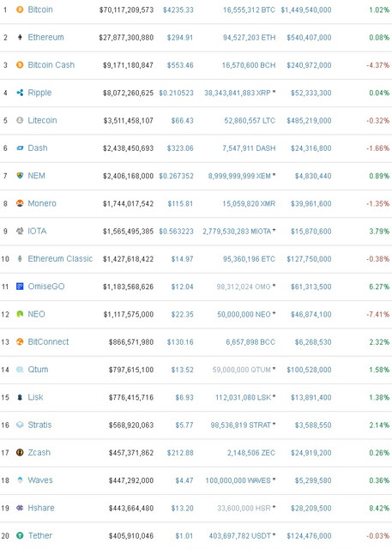Click the Bitcoin Cash logo icon
392x549 pixels.
tap(20, 65)
